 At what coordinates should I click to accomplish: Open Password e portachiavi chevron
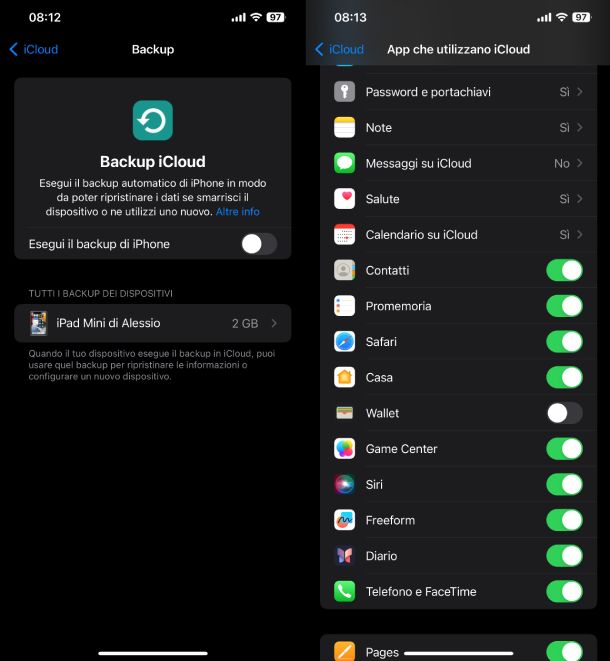coord(580,91)
